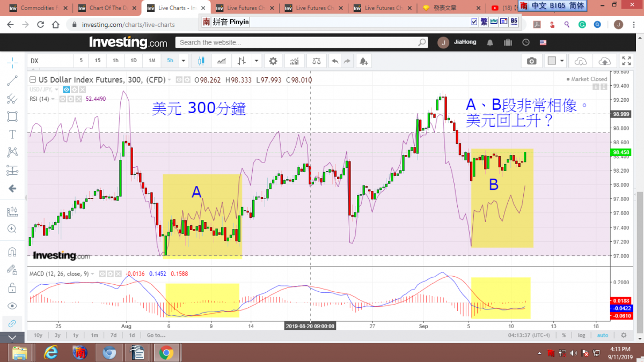Set the range to 10y

(38, 335)
